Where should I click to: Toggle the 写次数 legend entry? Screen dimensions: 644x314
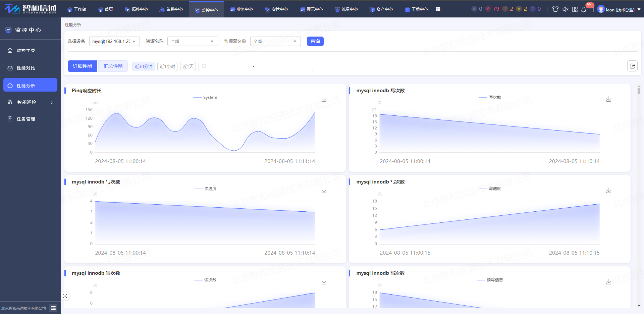pyautogui.click(x=490, y=97)
